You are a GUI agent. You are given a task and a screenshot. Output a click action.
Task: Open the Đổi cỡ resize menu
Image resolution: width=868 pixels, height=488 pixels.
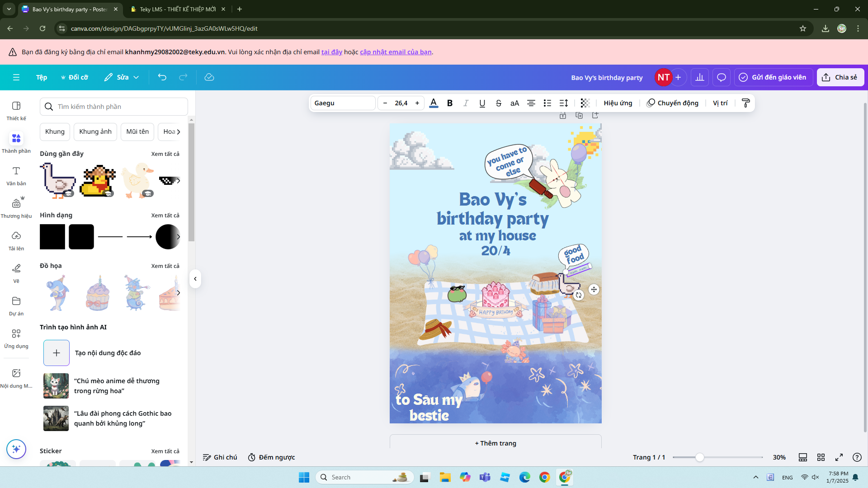[75, 77]
